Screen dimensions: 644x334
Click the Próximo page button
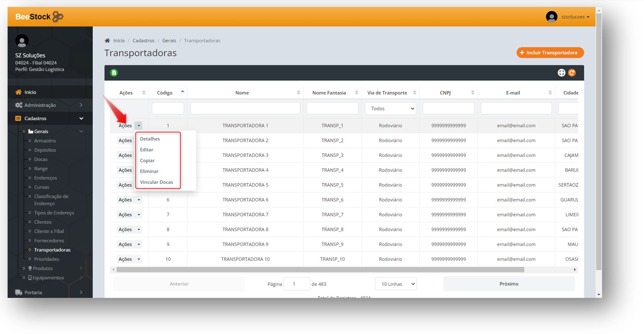[509, 284]
